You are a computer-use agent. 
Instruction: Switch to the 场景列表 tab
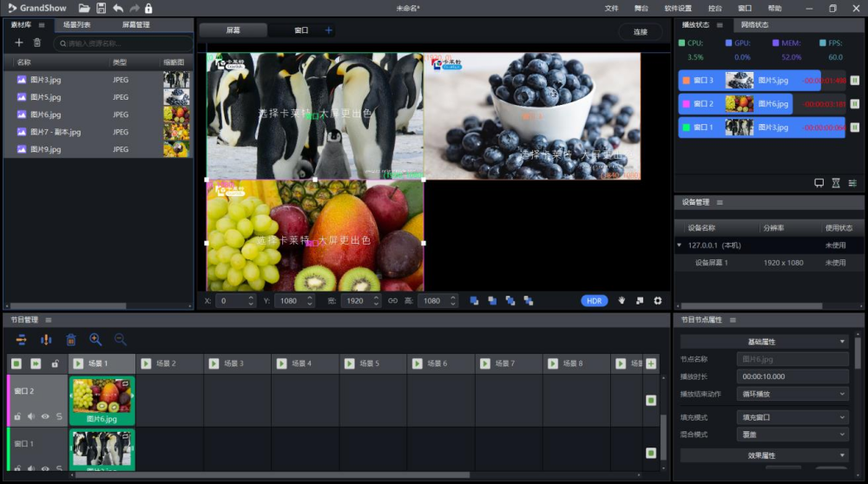point(76,24)
